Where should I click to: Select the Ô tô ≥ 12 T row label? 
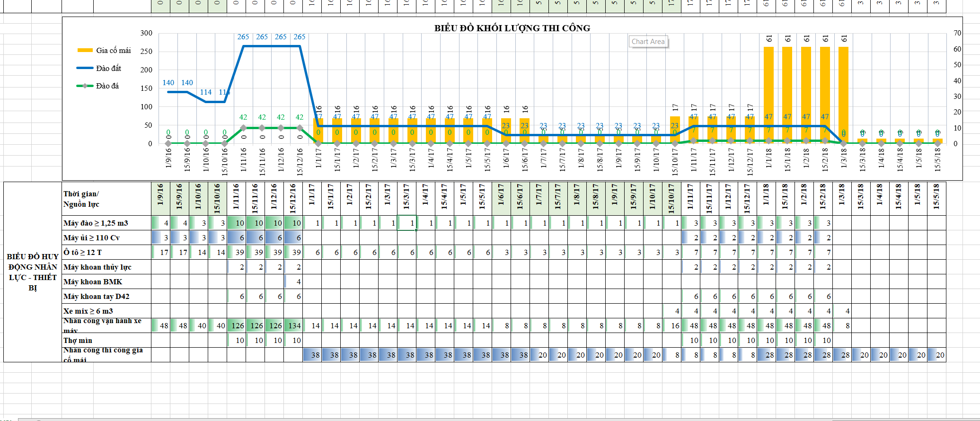pyautogui.click(x=106, y=252)
